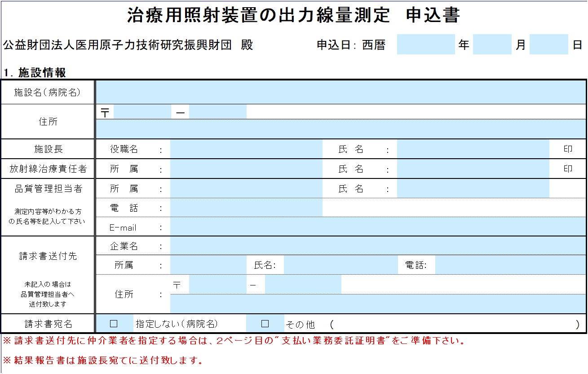
Task: Select the 印 mark in 施設長 row
Action: (x=568, y=149)
